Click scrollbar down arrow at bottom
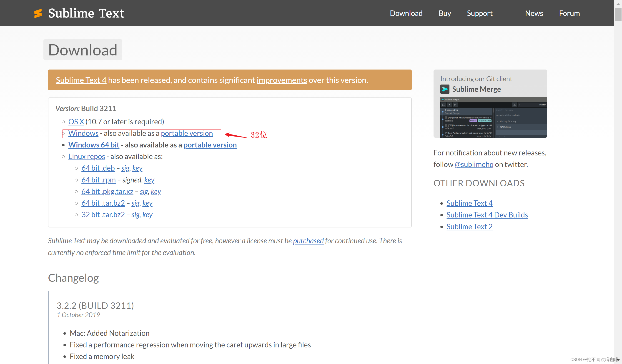Screen dimensions: 622x364 click(x=618, y=360)
